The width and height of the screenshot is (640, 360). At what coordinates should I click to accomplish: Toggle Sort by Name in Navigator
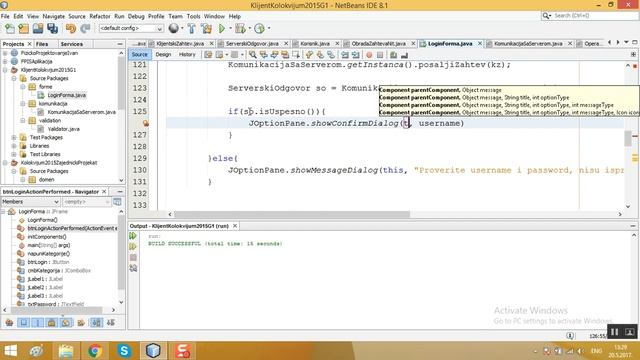[96, 322]
